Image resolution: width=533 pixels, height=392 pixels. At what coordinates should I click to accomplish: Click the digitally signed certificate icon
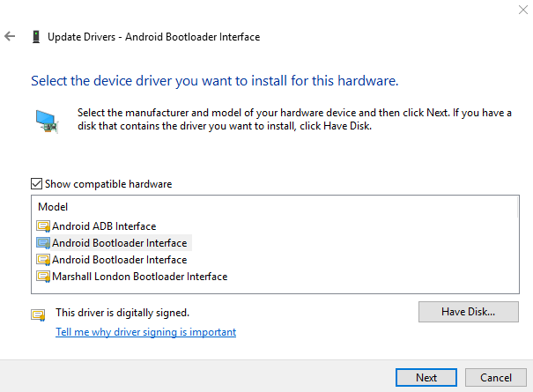click(x=38, y=314)
